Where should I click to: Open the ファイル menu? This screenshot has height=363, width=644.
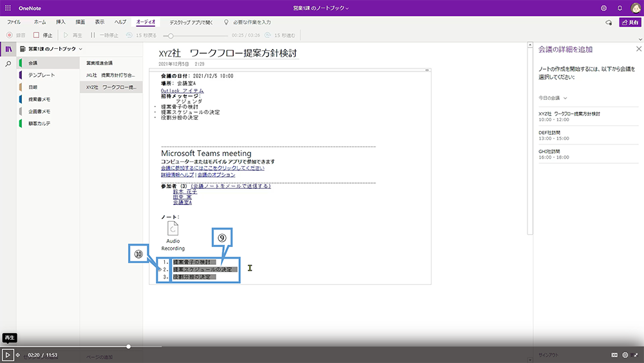point(14,22)
